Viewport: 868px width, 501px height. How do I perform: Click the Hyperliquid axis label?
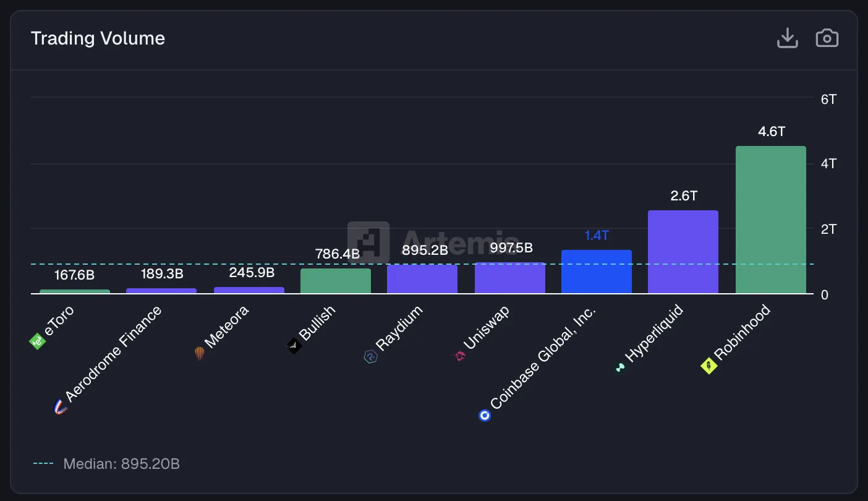tap(655, 333)
